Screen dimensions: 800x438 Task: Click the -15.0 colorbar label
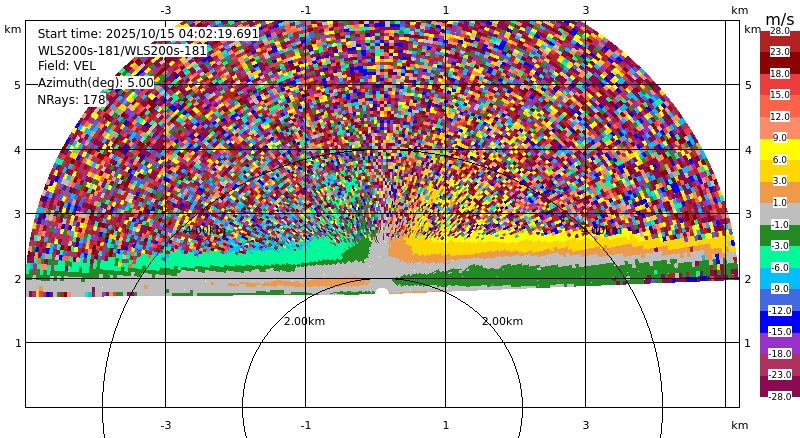point(780,331)
